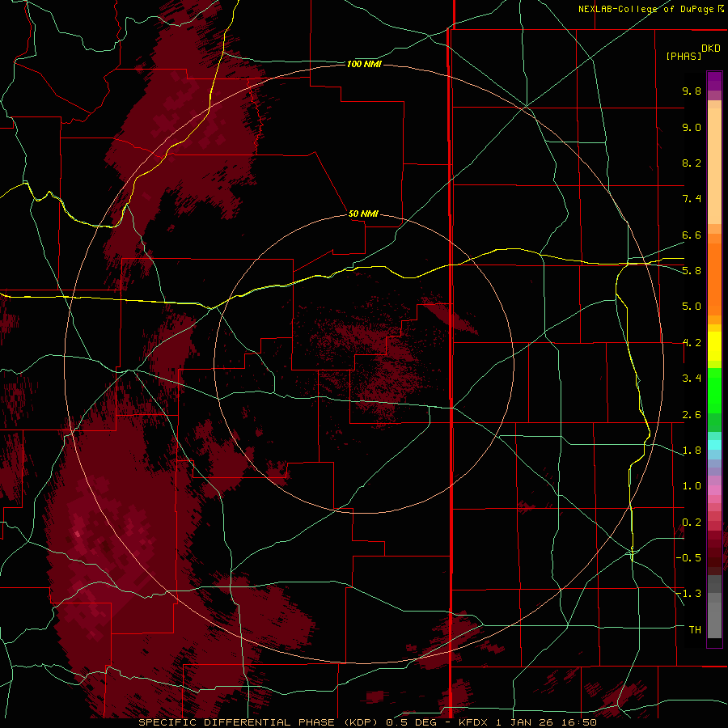Click the 1.8 scale value

click(x=692, y=451)
